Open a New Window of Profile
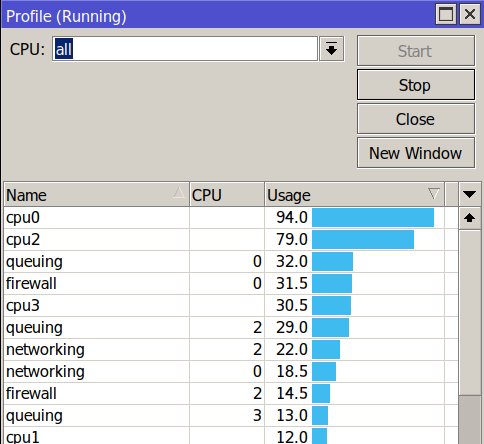The height and width of the screenshot is (444, 484). [x=416, y=153]
